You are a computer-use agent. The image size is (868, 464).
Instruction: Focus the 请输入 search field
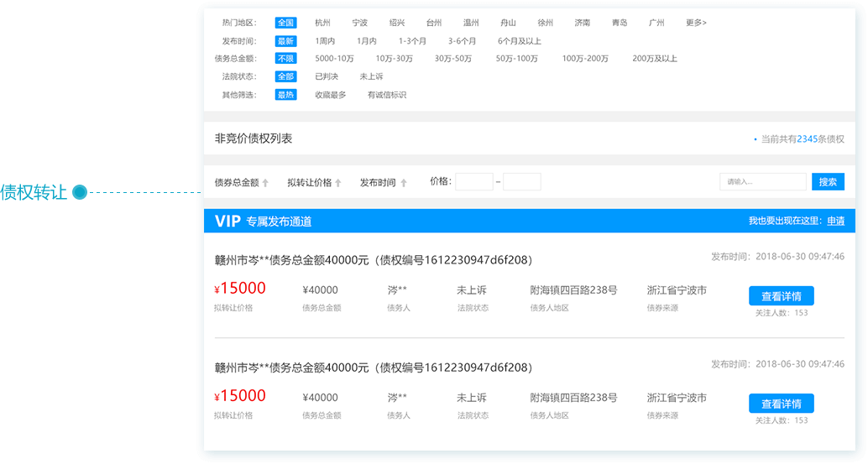point(762,182)
